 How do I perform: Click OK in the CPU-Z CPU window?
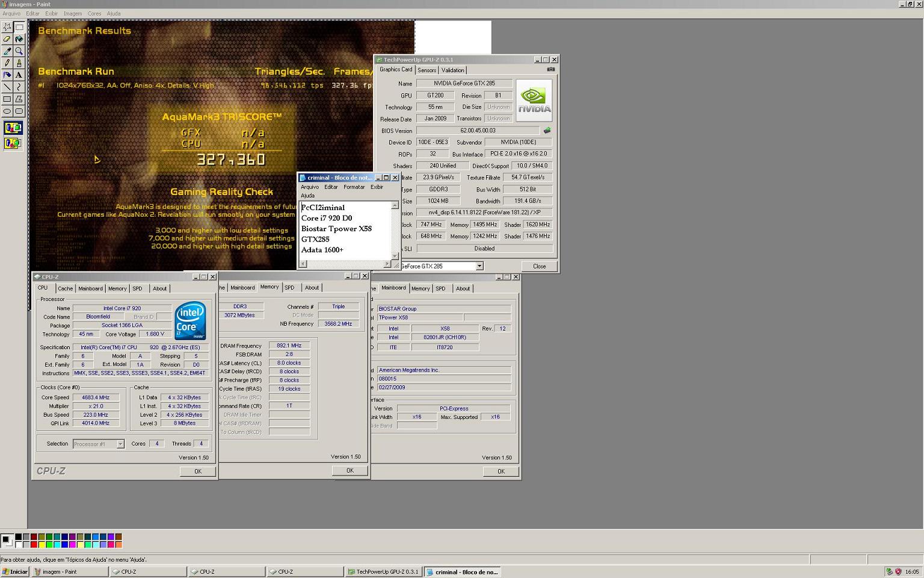[x=198, y=471]
